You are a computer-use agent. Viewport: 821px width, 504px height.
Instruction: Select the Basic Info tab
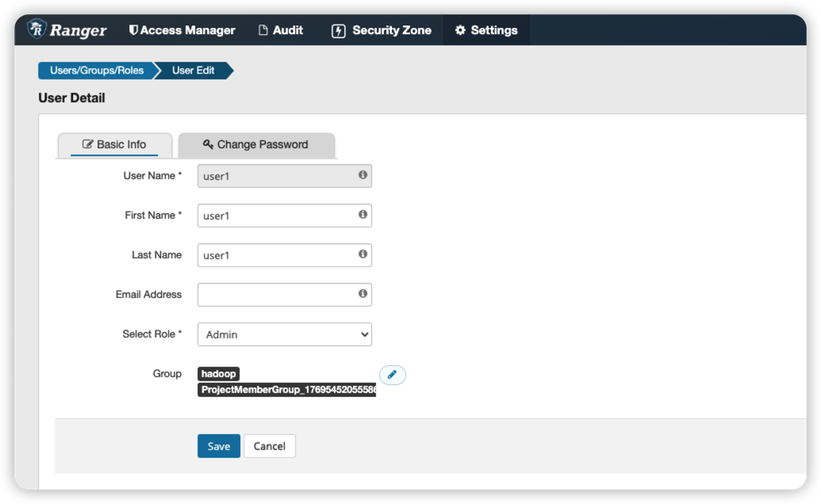[x=114, y=144]
